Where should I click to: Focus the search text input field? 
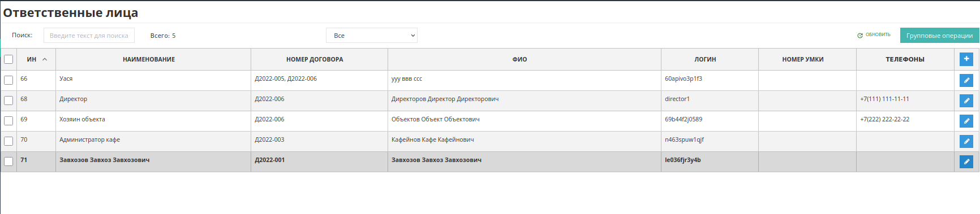89,35
